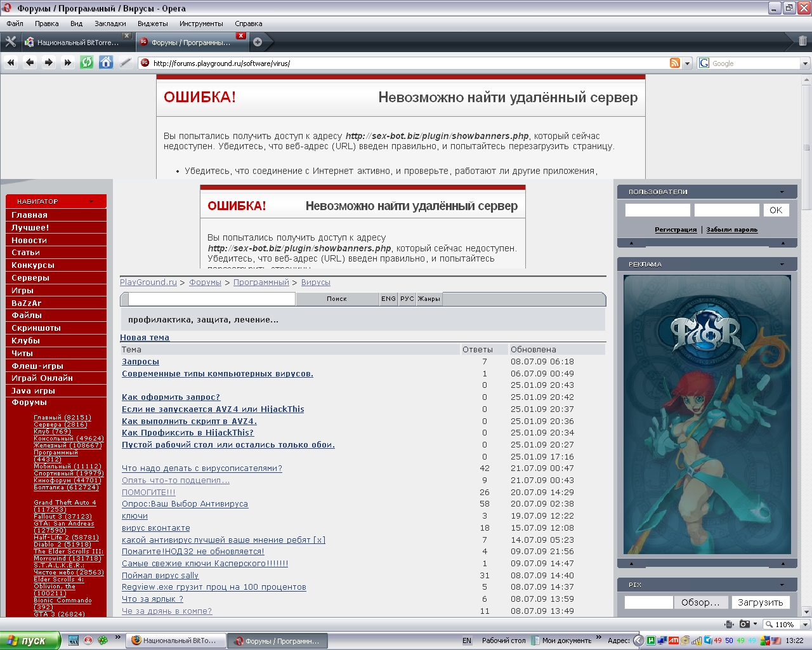The width and height of the screenshot is (812, 650).
Task: Open the Файл menu
Action: pos(15,23)
